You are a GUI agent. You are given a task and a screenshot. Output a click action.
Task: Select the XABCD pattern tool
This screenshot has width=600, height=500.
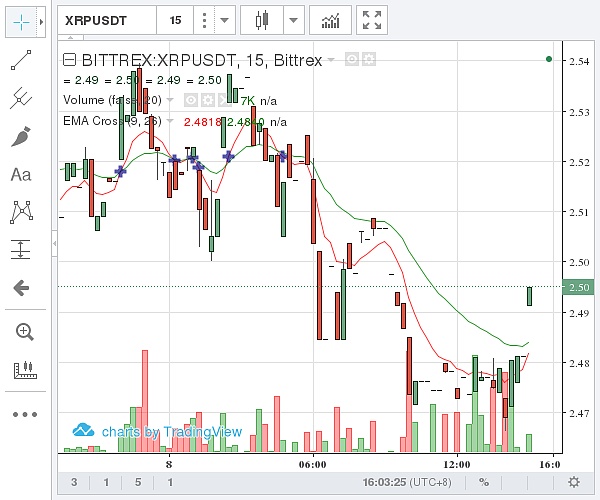point(21,212)
